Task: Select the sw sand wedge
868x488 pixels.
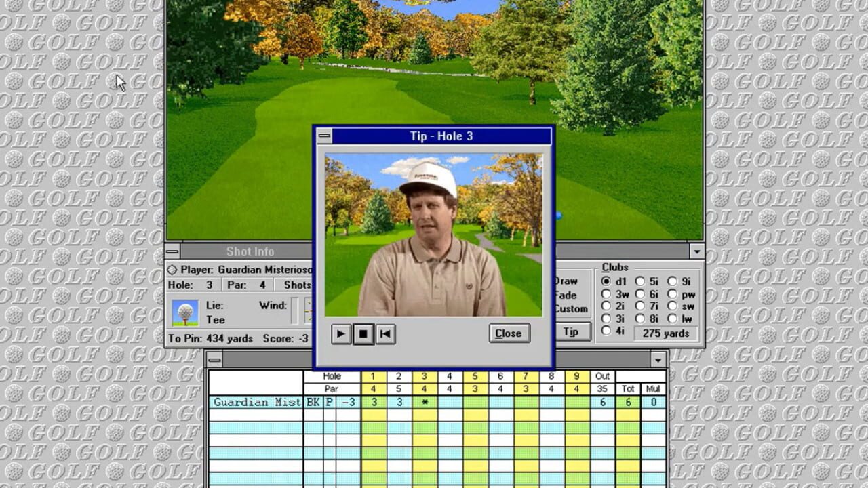Action: tap(682, 306)
